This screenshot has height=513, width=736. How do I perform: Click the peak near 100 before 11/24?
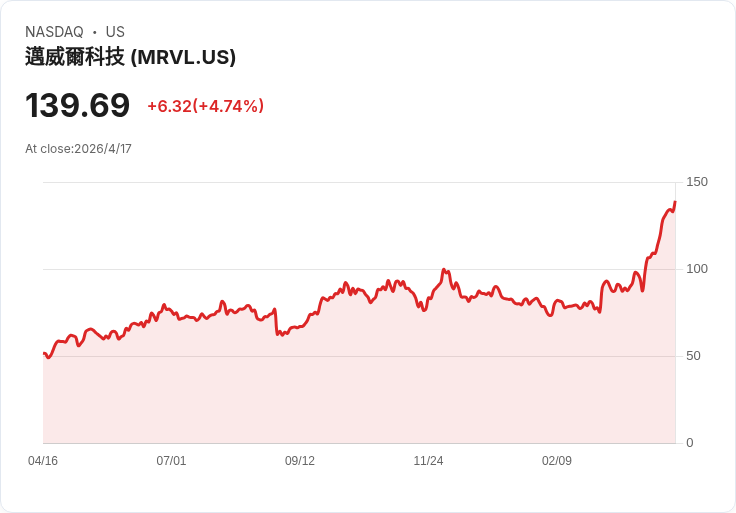[x=444, y=270]
